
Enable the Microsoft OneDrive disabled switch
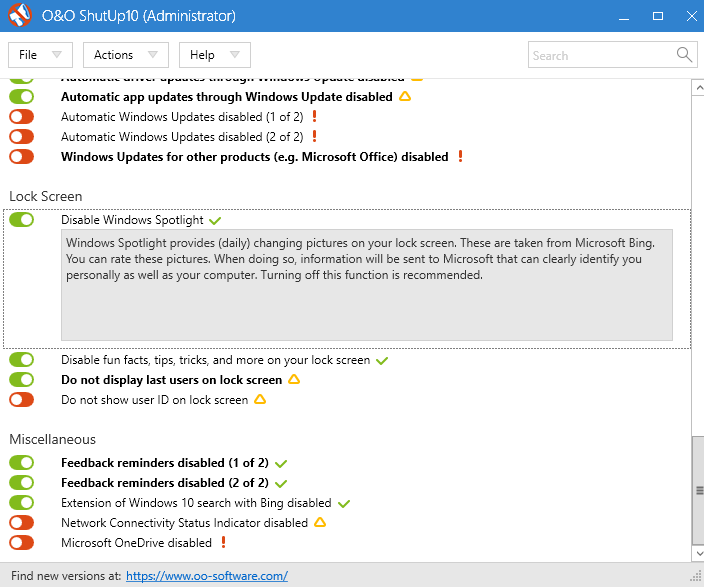(x=22, y=543)
